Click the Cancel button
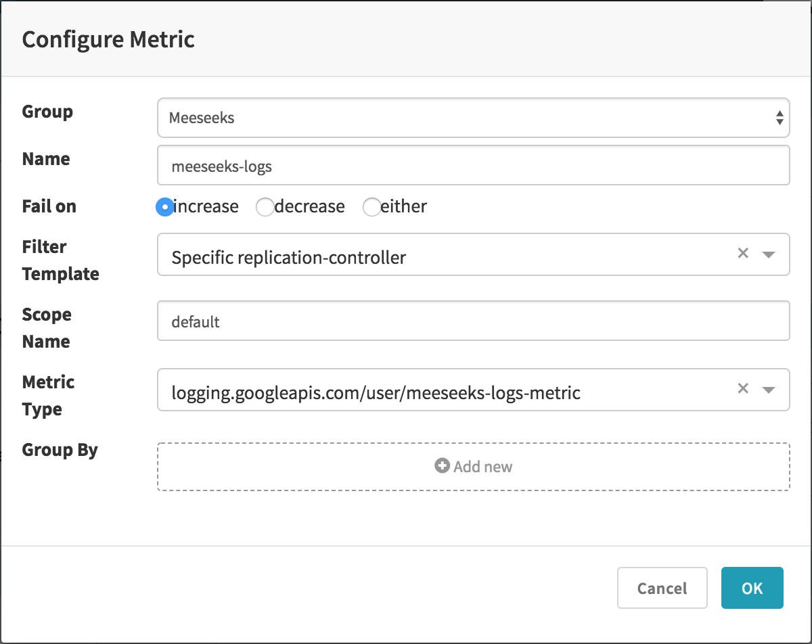812x644 pixels. pyautogui.click(x=662, y=588)
